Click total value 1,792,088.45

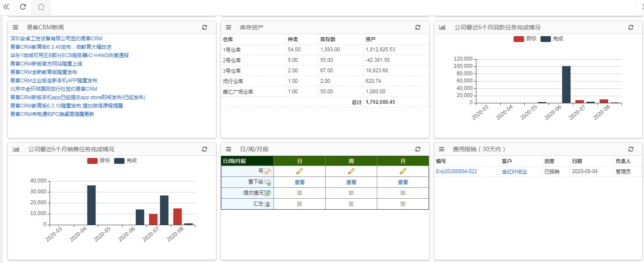click(380, 102)
